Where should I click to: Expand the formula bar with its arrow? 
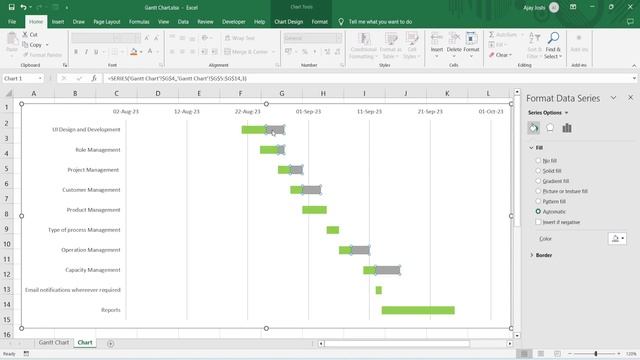click(x=634, y=78)
